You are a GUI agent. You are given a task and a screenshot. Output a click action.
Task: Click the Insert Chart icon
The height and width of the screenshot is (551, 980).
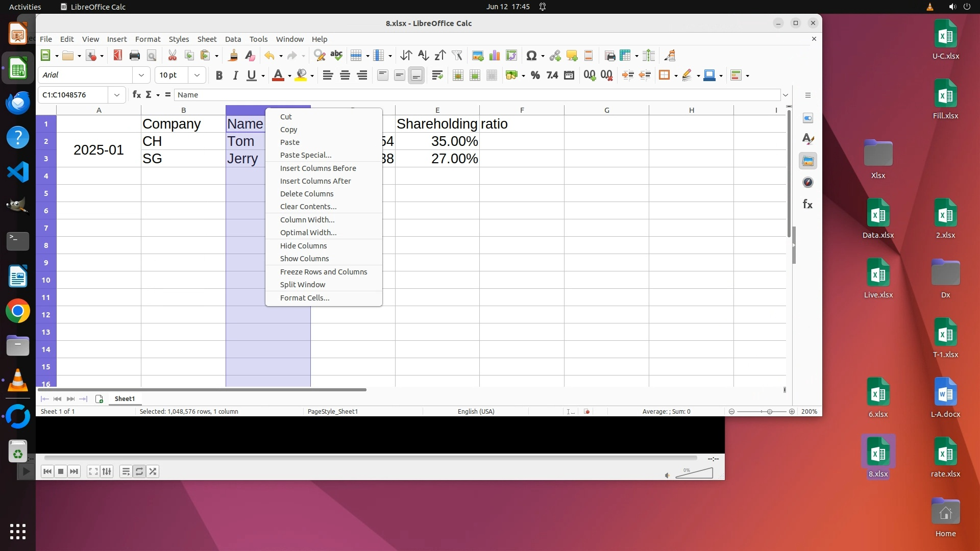click(x=495, y=56)
